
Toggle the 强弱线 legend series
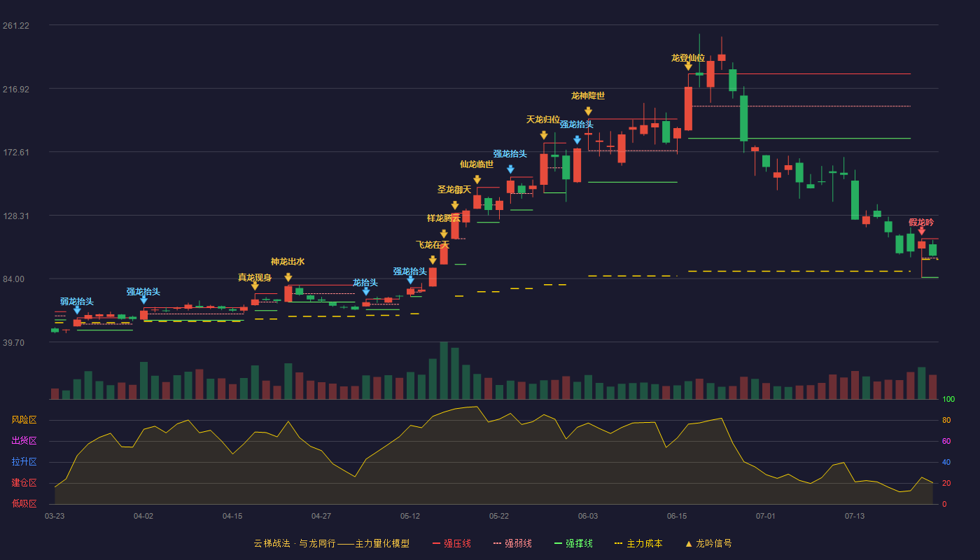(x=512, y=543)
